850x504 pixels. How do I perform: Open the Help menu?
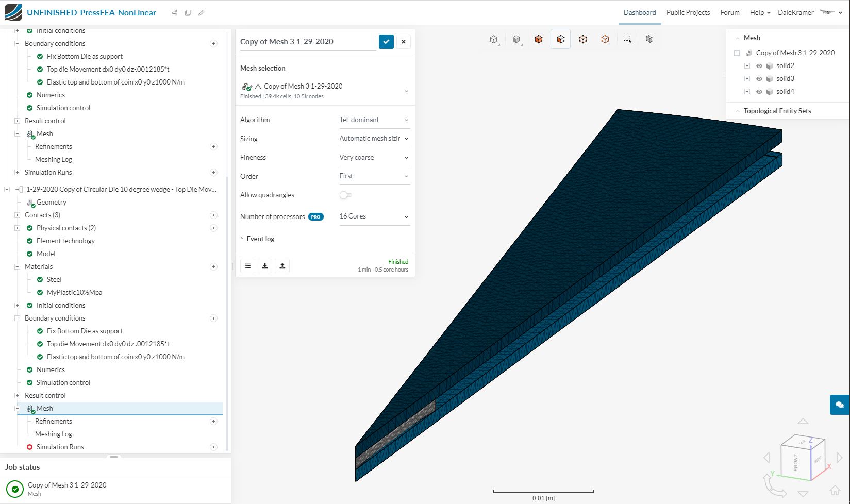pos(760,13)
